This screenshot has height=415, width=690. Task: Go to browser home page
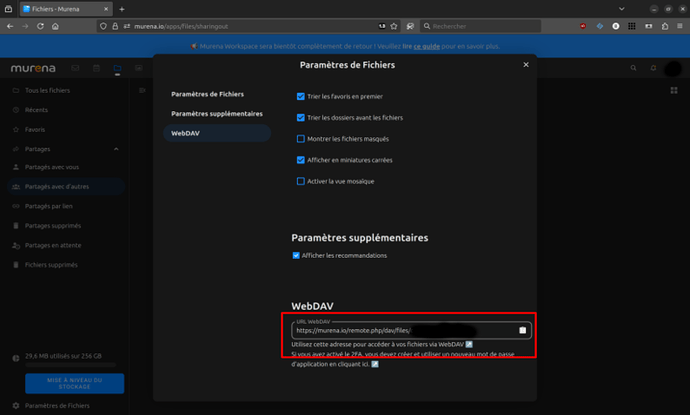[55, 26]
